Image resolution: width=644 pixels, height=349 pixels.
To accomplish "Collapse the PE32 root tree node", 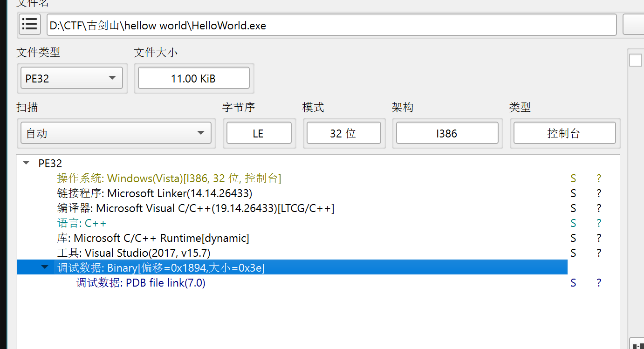I will click(x=27, y=164).
